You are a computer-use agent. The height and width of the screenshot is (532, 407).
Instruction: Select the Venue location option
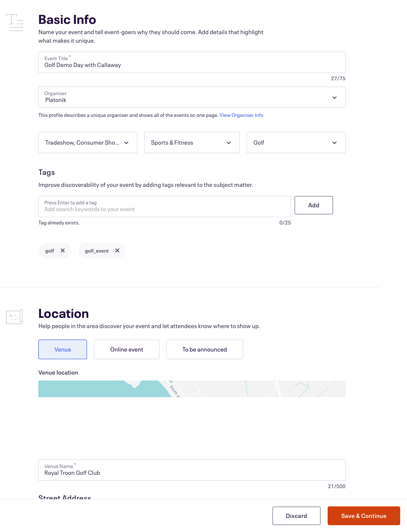62,349
